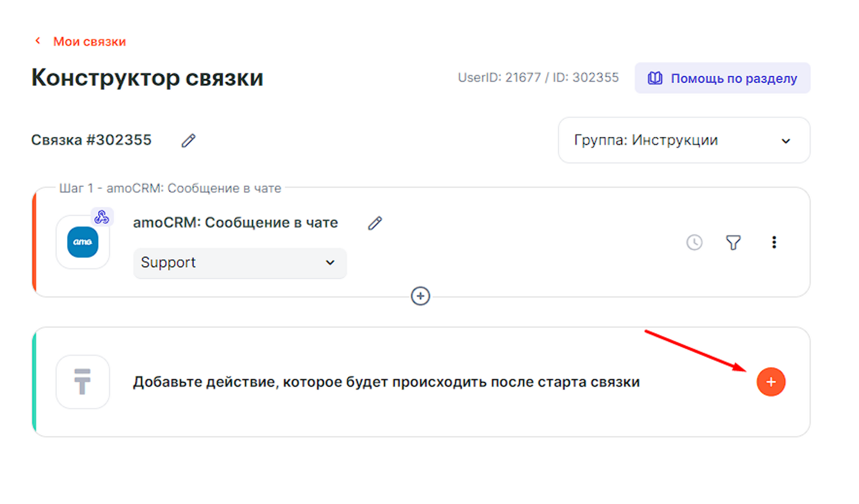This screenshot has width=859, height=504.
Task: Open the clock schedule icon in step 1
Action: [694, 243]
